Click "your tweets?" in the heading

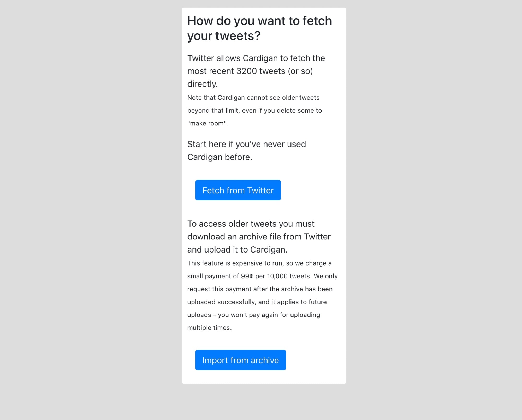[224, 36]
